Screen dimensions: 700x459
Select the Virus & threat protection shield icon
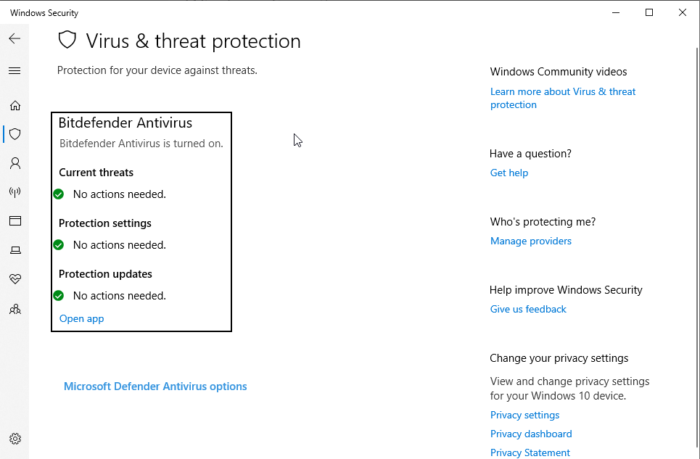14,134
